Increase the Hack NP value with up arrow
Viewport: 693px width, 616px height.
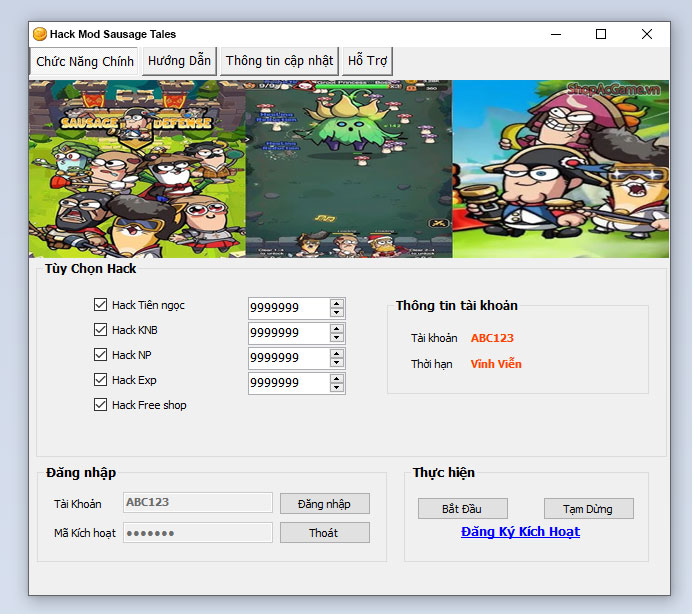[x=337, y=354]
